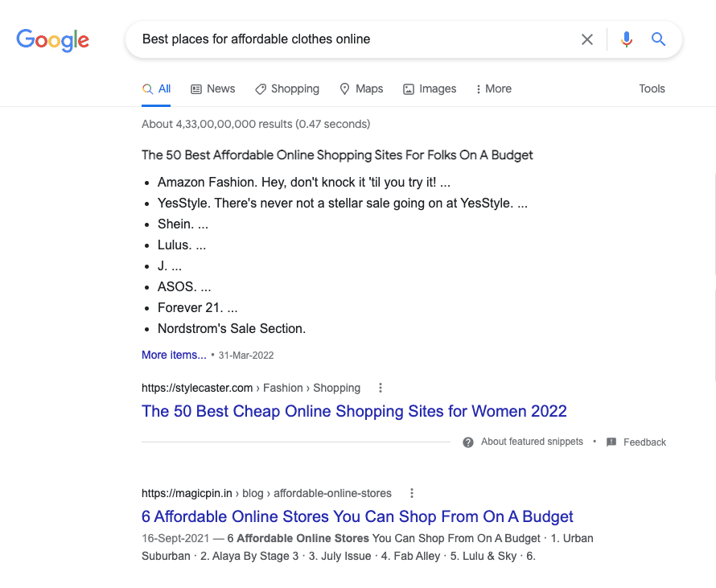This screenshot has height=588, width=716.
Task: Activate voice search via the microphone icon
Action: pos(627,39)
